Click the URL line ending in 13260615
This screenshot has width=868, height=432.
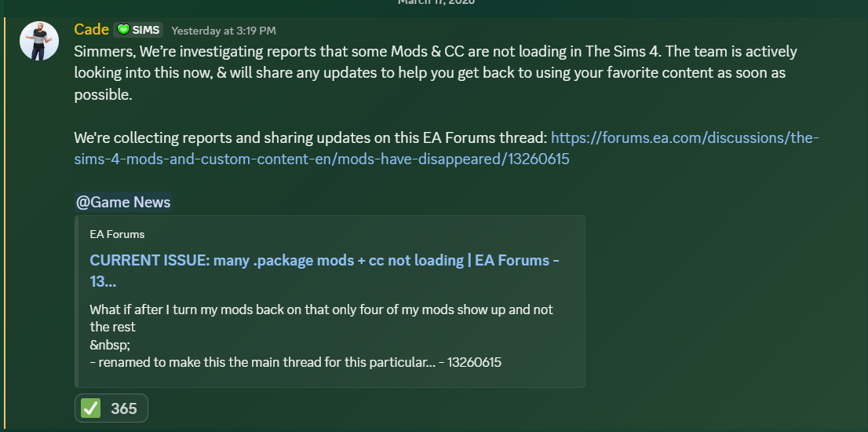click(321, 159)
